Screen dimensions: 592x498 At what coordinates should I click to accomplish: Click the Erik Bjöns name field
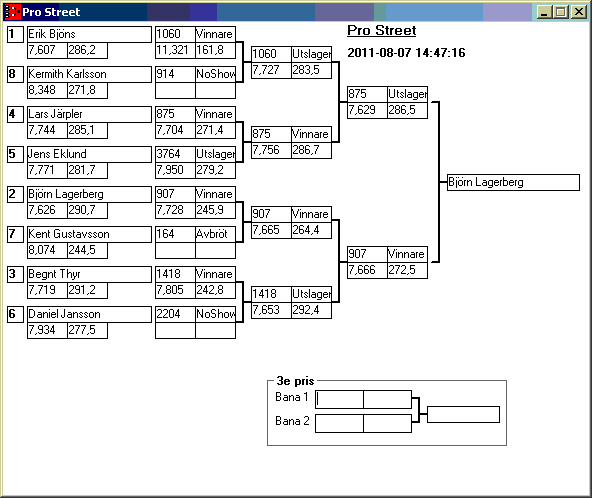[89, 34]
